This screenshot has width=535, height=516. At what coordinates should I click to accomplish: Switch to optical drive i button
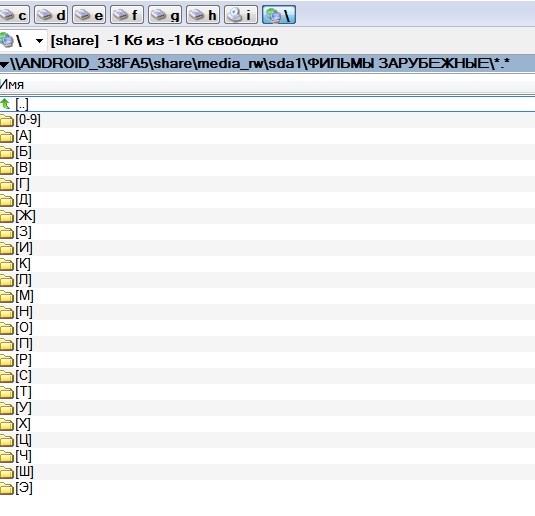(x=241, y=15)
